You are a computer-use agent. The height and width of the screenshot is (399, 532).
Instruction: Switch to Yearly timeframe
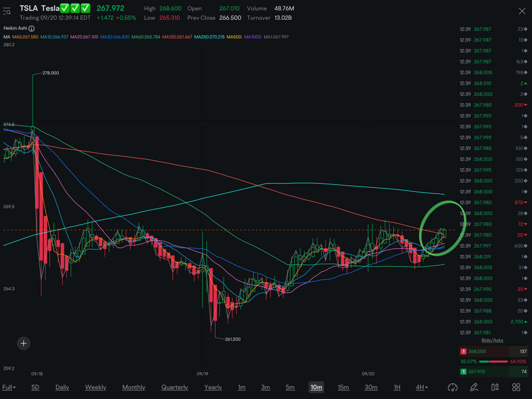(x=213, y=387)
